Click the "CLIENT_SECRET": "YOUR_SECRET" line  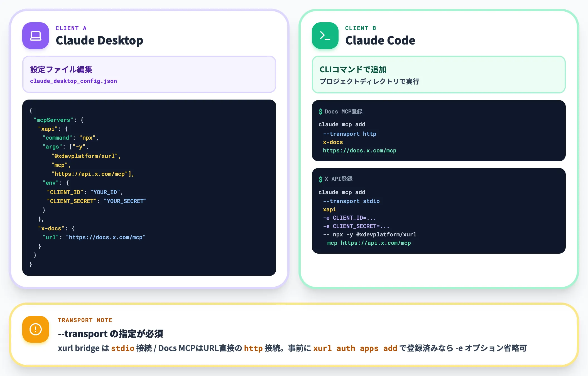coord(97,201)
